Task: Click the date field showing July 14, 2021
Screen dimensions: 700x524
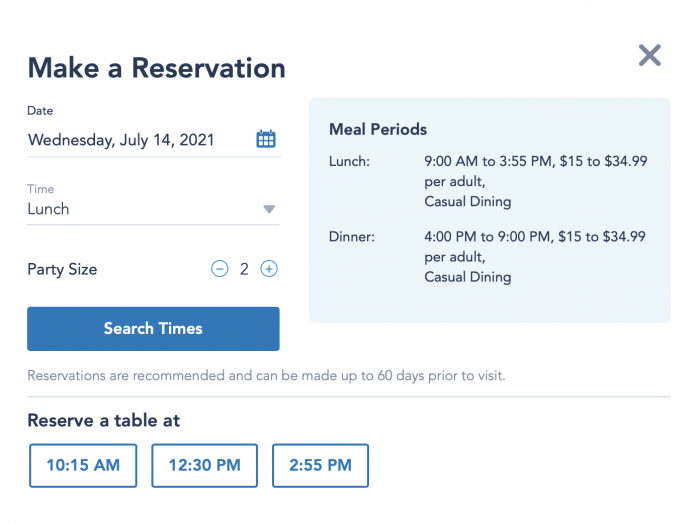Action: pyautogui.click(x=121, y=140)
